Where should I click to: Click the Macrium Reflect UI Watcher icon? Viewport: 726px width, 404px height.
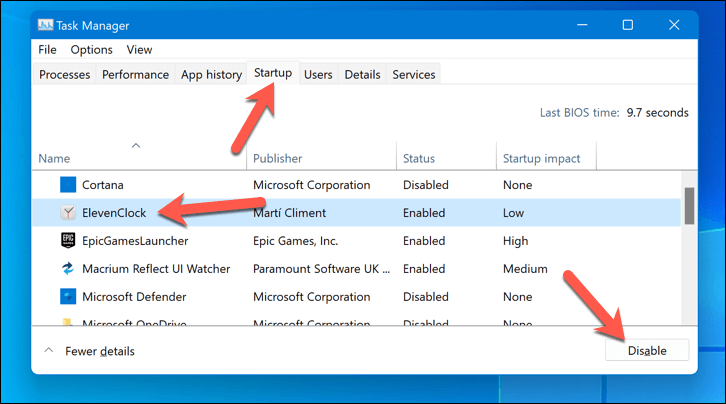67,268
